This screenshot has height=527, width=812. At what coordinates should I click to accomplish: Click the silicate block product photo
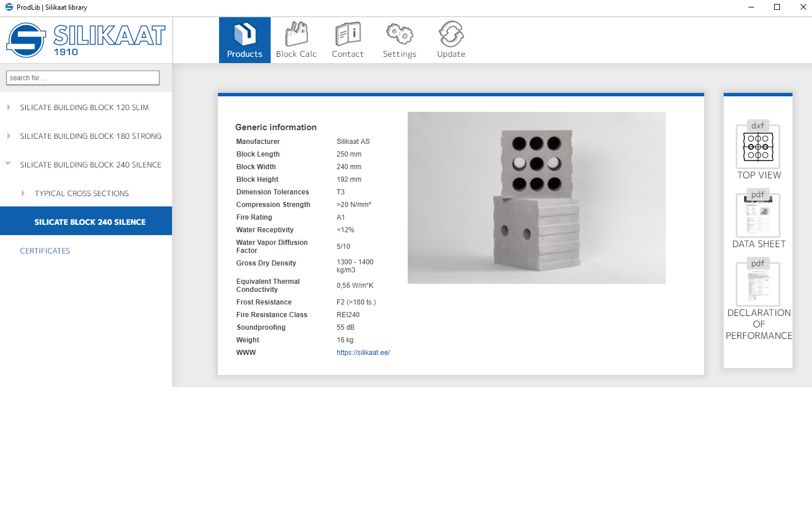point(537,198)
